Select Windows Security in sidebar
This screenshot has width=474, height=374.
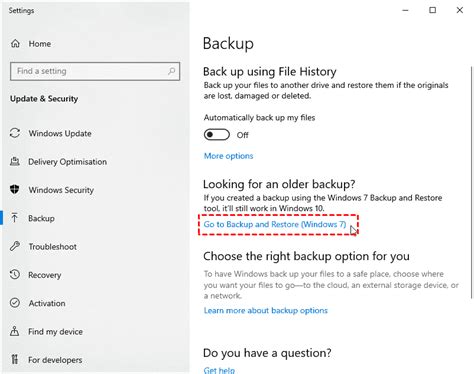(x=61, y=190)
